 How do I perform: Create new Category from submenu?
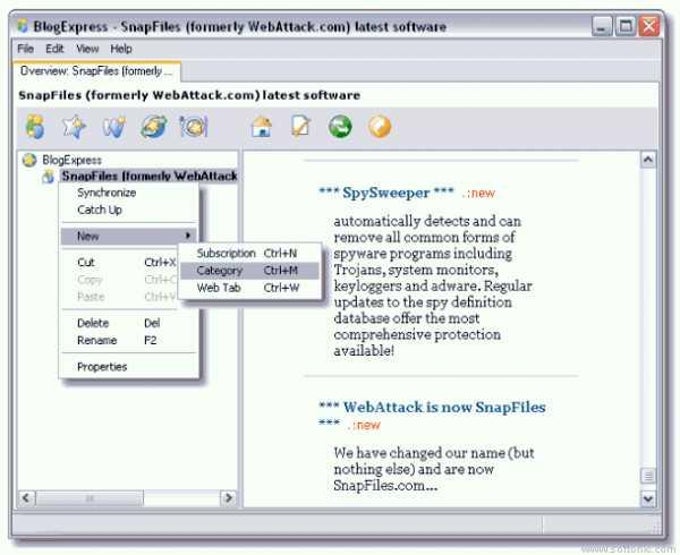tap(249, 271)
